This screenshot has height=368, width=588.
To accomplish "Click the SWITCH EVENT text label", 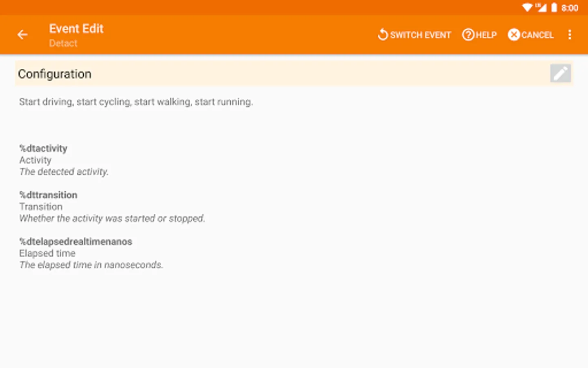I will point(420,35).
